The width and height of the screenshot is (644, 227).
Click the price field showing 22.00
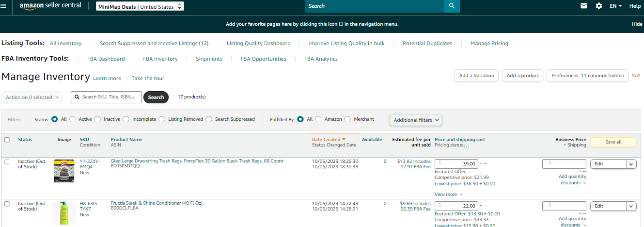point(456,206)
